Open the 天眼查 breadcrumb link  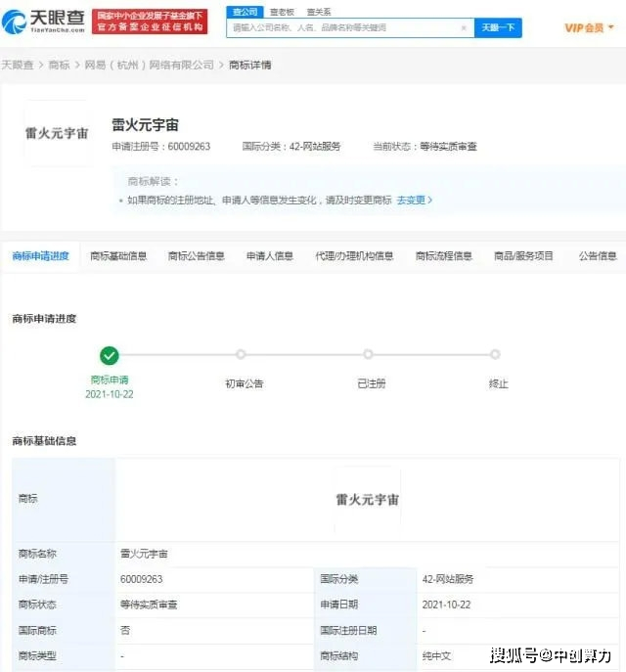18,66
